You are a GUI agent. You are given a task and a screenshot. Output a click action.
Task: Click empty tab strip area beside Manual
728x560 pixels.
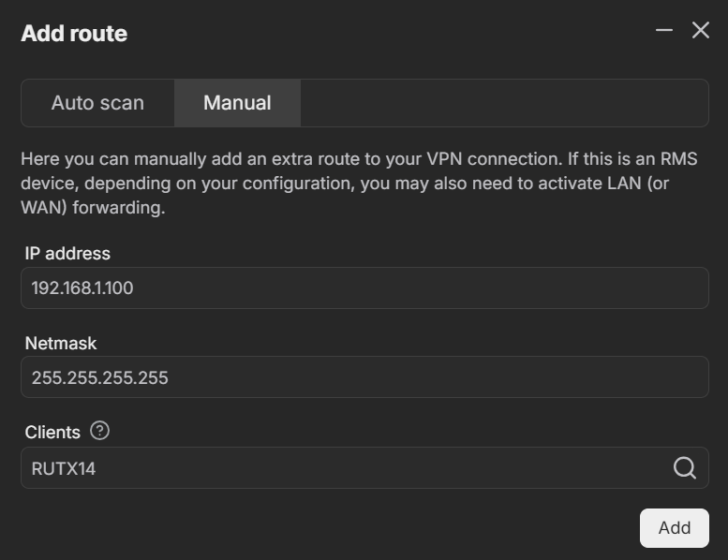click(504, 103)
